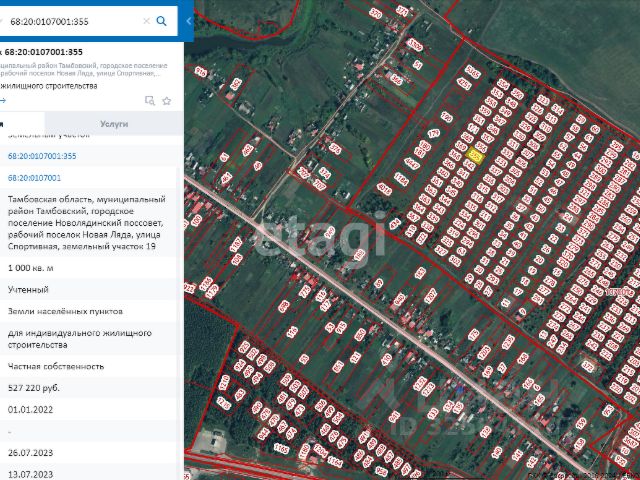Open cadastral number link 68:20:0107001:355
The width and height of the screenshot is (640, 480).
tap(42, 156)
